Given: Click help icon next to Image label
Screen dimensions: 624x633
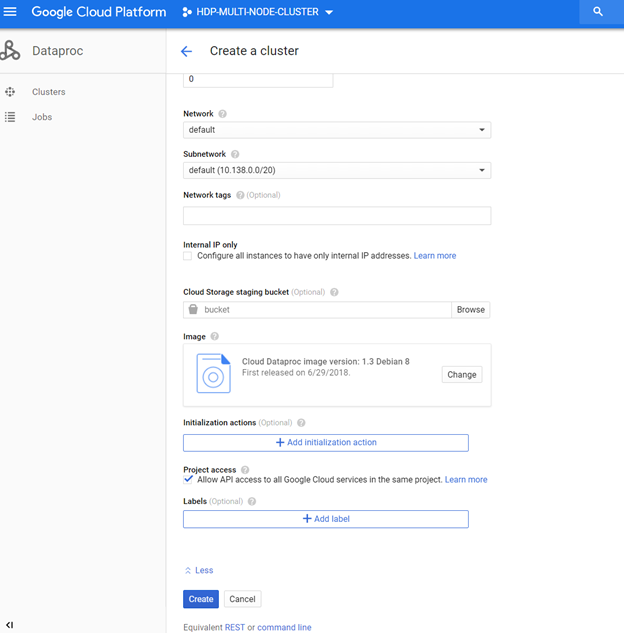Looking at the screenshot, I should (215, 336).
